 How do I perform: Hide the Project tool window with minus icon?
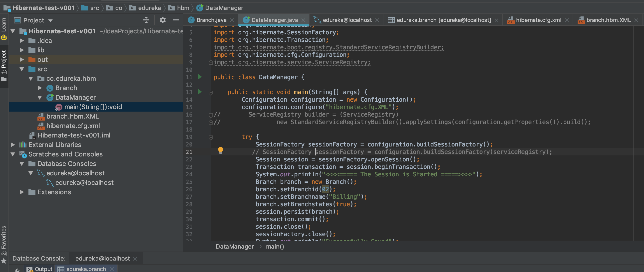[176, 20]
